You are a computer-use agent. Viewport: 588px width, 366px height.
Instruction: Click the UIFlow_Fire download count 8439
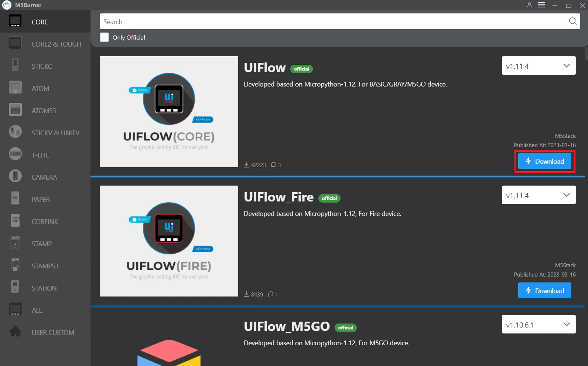pos(257,295)
